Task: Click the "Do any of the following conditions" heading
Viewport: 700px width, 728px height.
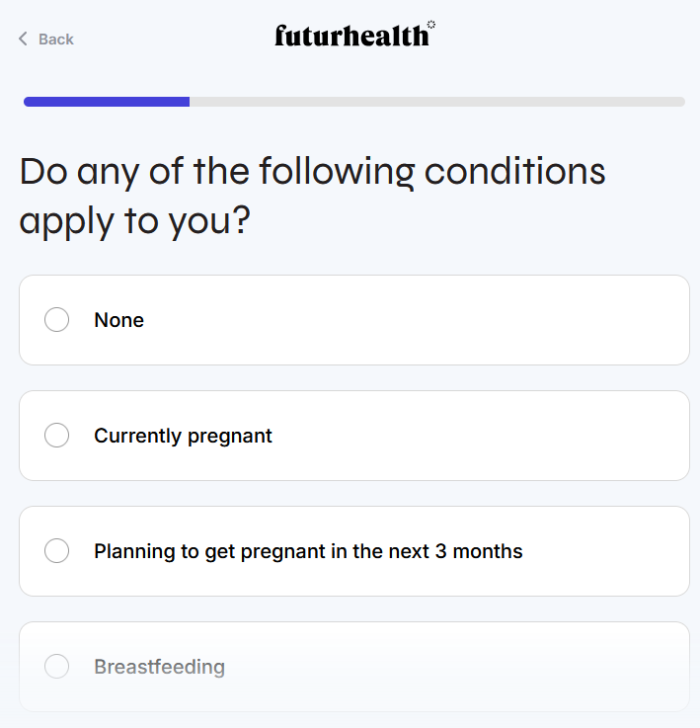Action: coord(312,172)
